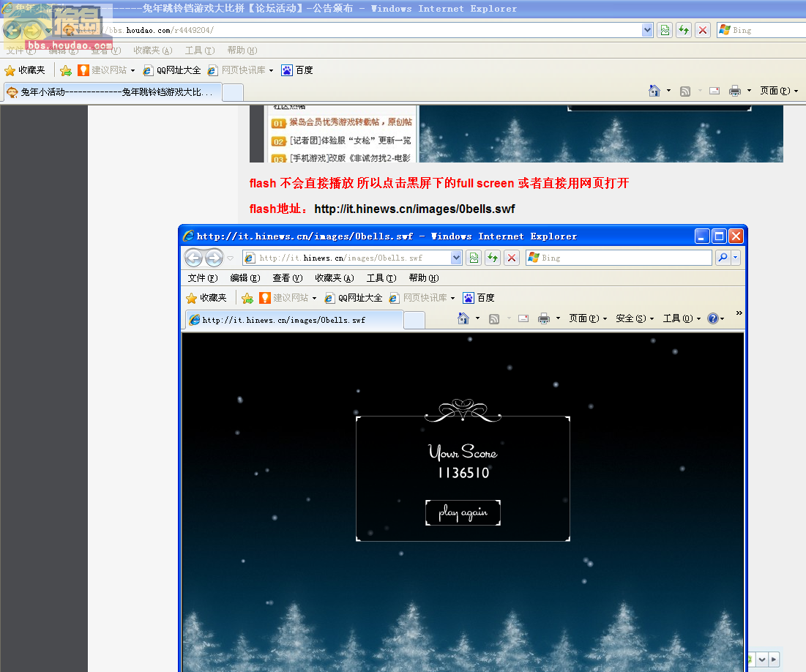Viewport: 806px width, 672px height.
Task: Click the play again button
Action: [x=463, y=512]
